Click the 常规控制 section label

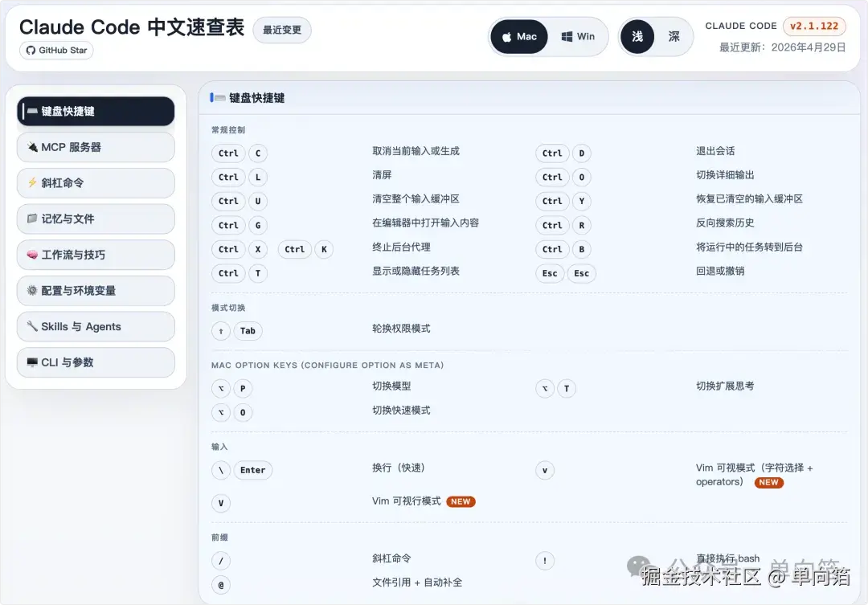pos(228,130)
